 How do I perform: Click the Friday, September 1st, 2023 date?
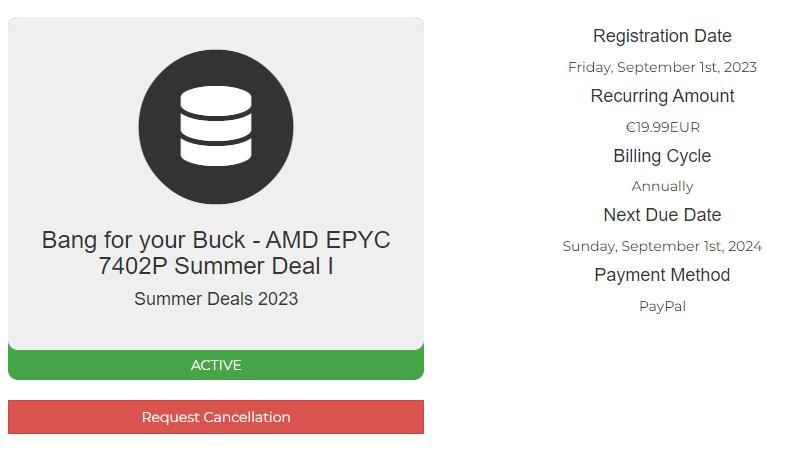(662, 67)
